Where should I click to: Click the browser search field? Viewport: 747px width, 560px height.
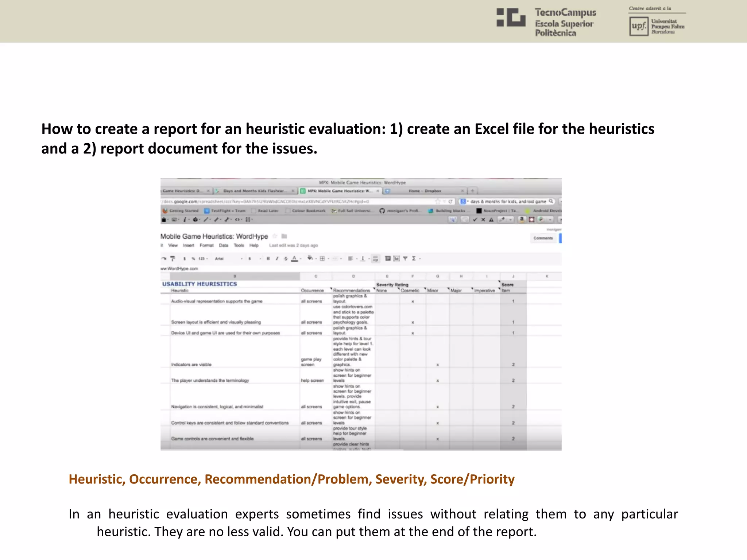pyautogui.click(x=507, y=201)
